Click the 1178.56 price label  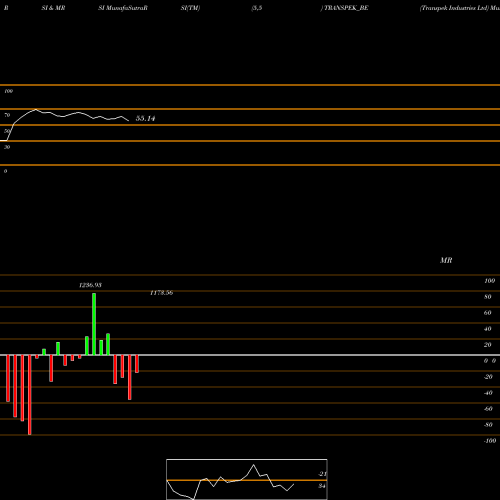pos(162,293)
